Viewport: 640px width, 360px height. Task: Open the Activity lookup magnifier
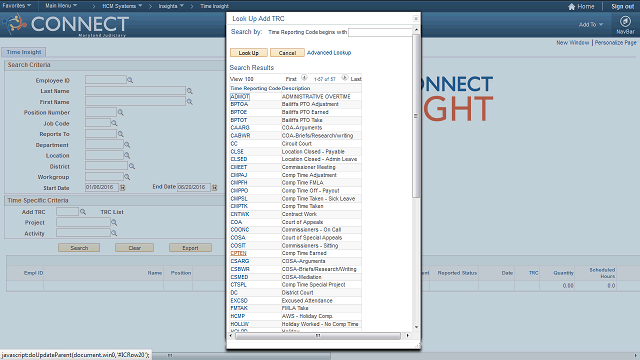[114, 233]
